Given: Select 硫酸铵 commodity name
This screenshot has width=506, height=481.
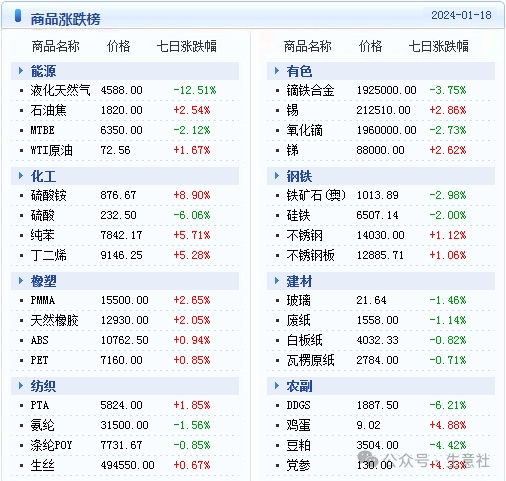Looking at the screenshot, I should coord(48,195).
